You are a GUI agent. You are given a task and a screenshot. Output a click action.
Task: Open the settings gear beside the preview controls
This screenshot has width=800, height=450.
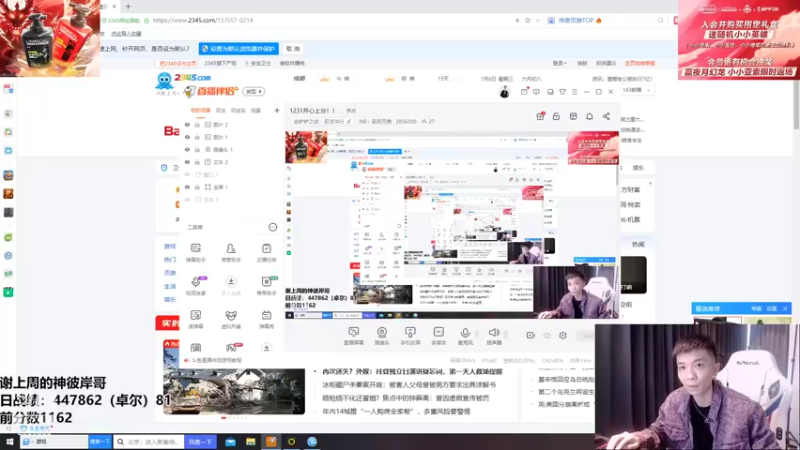click(x=563, y=335)
